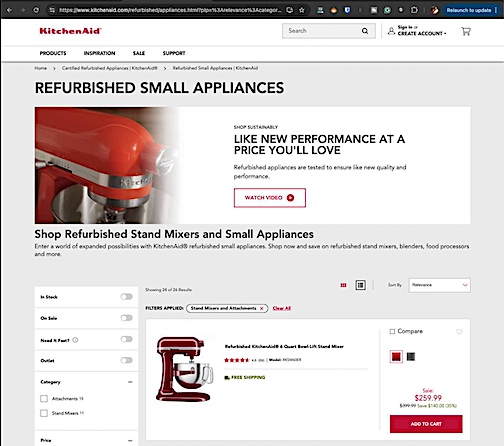Reload the page with the refresh icon

pos(36,10)
